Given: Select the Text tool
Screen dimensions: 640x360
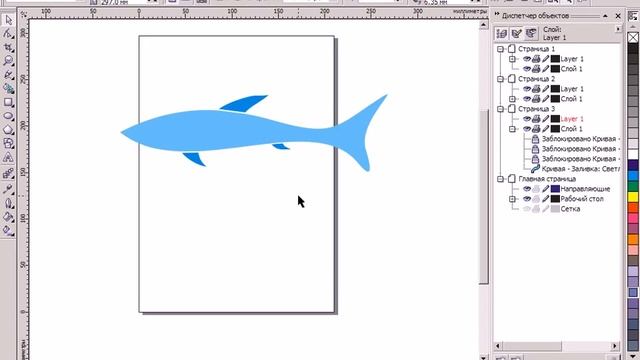Looking at the screenshot, I should 8,158.
